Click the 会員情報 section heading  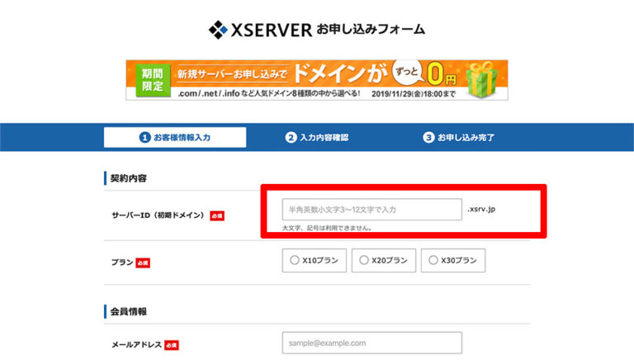pos(129,311)
